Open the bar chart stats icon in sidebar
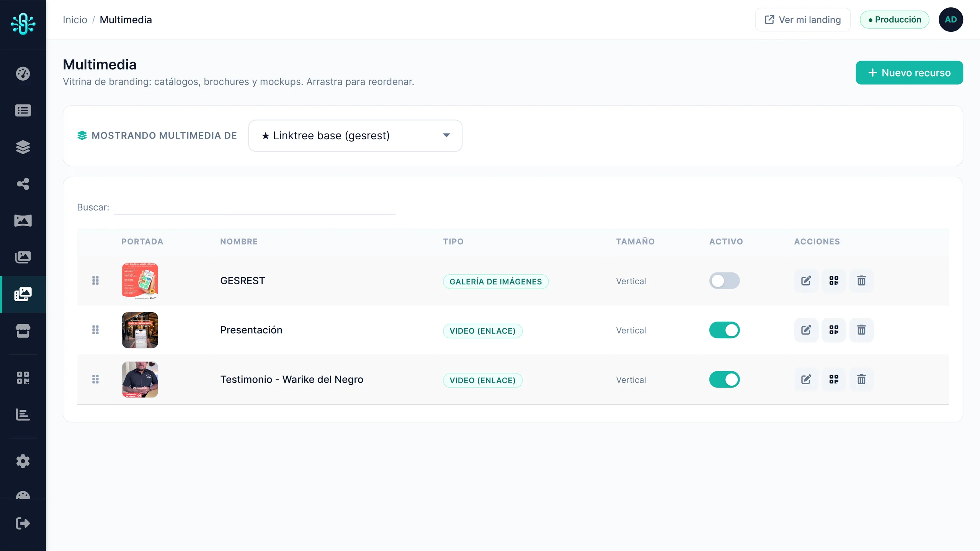980x551 pixels. pos(23,414)
